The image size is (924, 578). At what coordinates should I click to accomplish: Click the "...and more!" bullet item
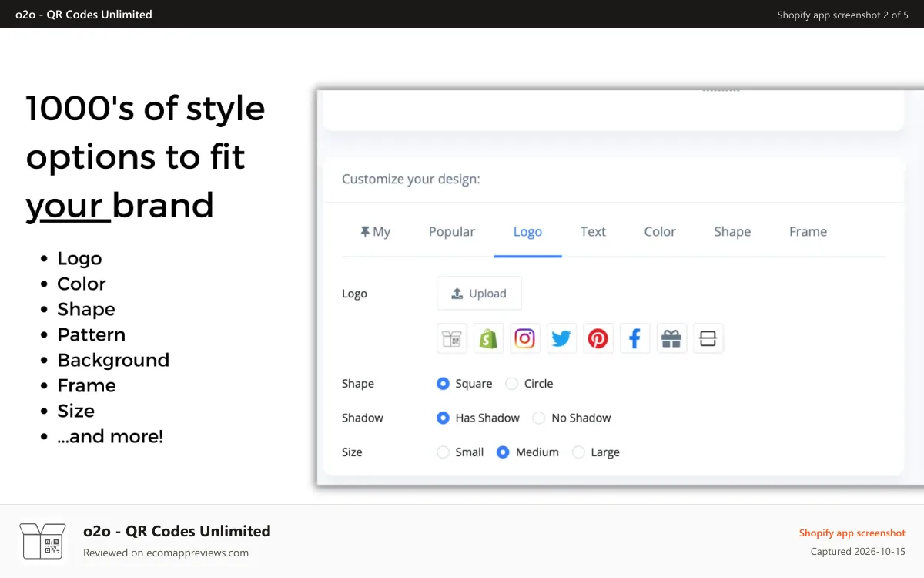click(x=110, y=436)
